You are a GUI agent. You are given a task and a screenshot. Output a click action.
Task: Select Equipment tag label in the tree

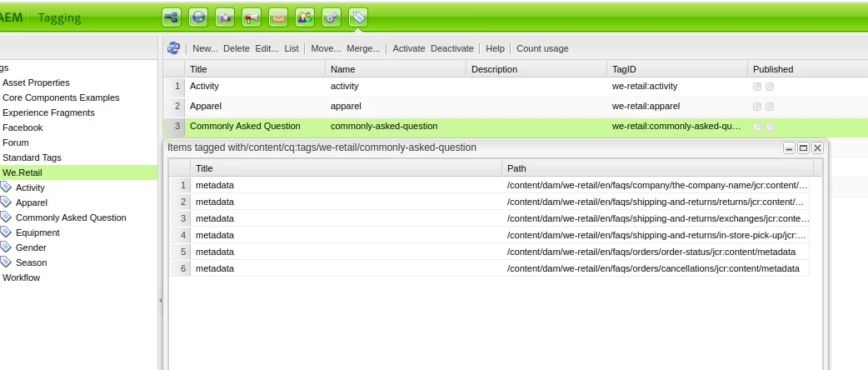point(37,232)
